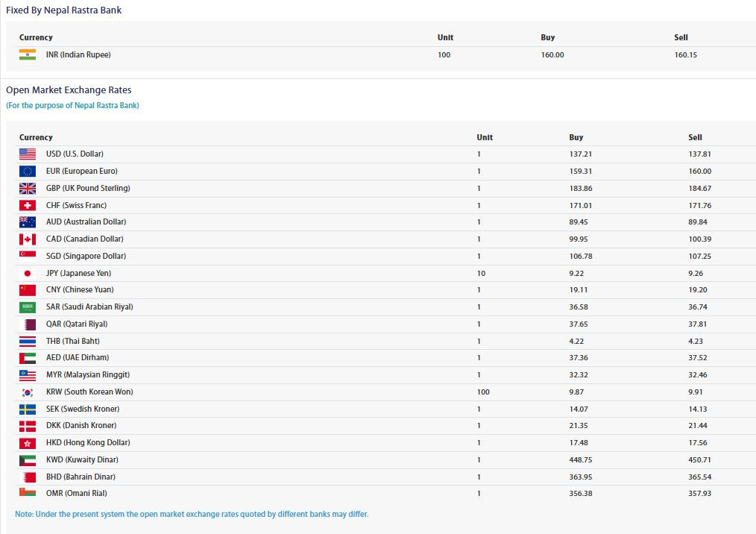The image size is (756, 534).
Task: Click the SAR buy rate 36.58
Action: tap(579, 307)
